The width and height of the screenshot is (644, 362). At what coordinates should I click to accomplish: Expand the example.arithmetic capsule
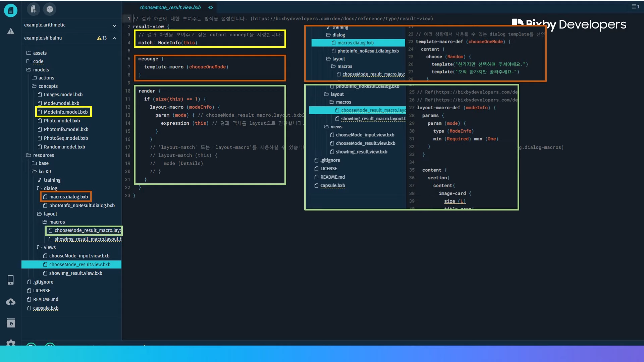[114, 25]
